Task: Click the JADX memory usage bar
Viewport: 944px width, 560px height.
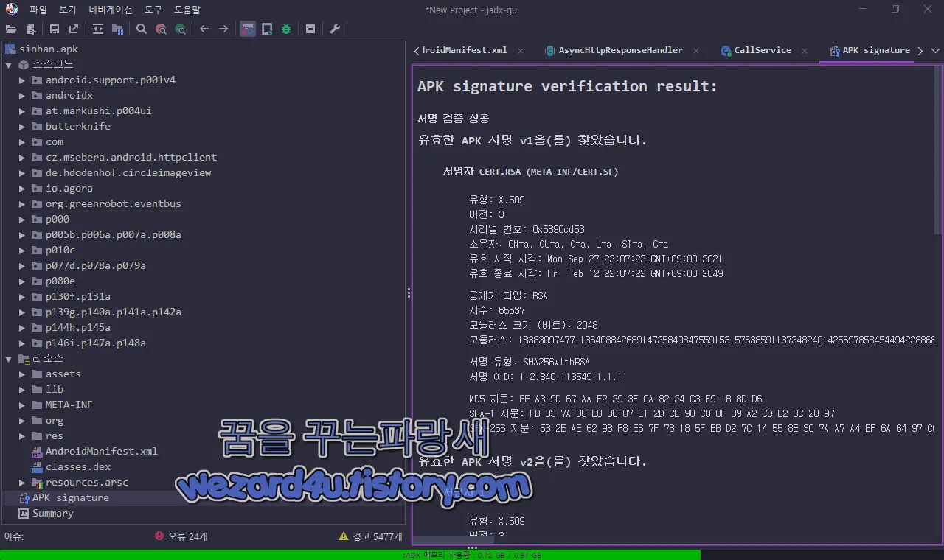Action: click(472, 555)
